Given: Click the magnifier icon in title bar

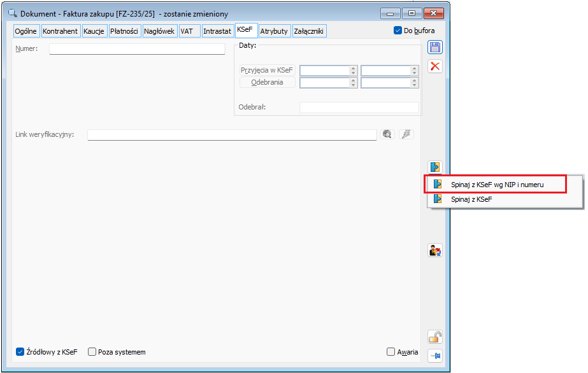Looking at the screenshot, I should click(x=13, y=13).
